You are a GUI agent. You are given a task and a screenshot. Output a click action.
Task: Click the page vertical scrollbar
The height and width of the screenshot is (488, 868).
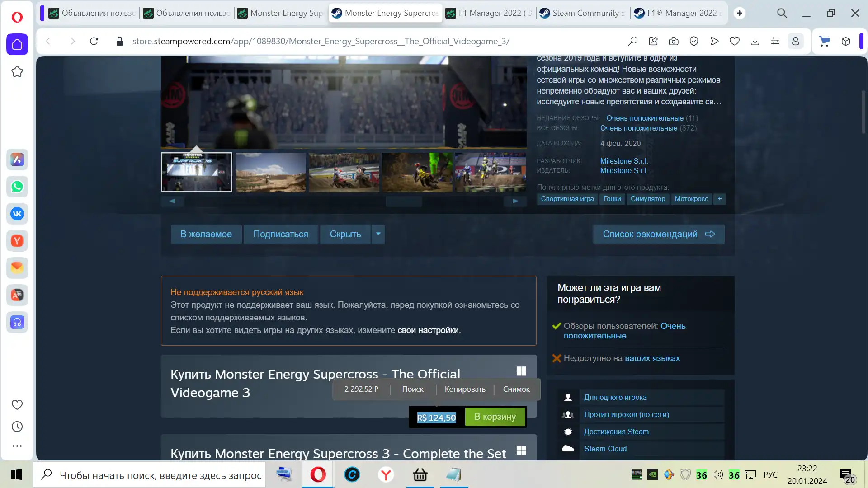[863, 112]
